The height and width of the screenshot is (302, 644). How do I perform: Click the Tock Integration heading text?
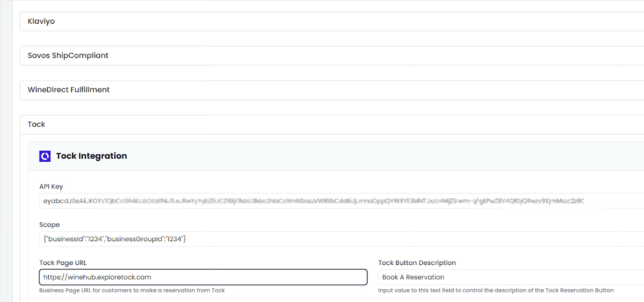(91, 156)
